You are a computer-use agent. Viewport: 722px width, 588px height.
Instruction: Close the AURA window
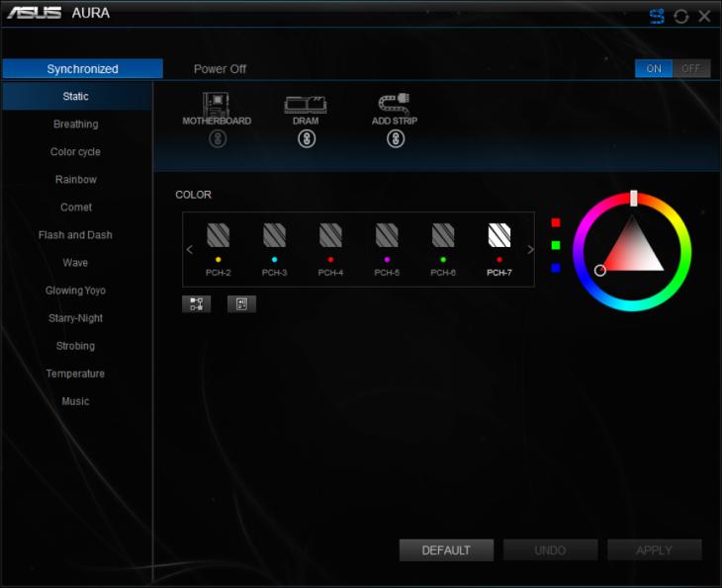click(x=704, y=16)
